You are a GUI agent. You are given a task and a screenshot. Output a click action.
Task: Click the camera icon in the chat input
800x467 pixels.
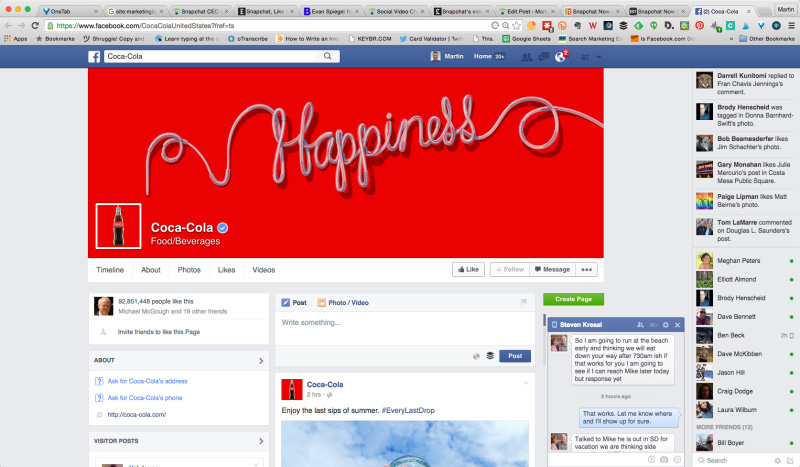[x=664, y=459]
